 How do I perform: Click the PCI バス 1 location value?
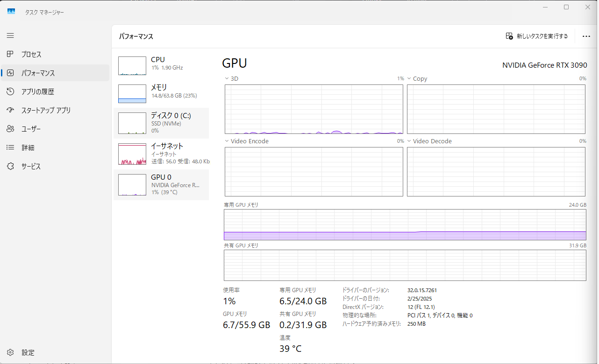(x=440, y=315)
